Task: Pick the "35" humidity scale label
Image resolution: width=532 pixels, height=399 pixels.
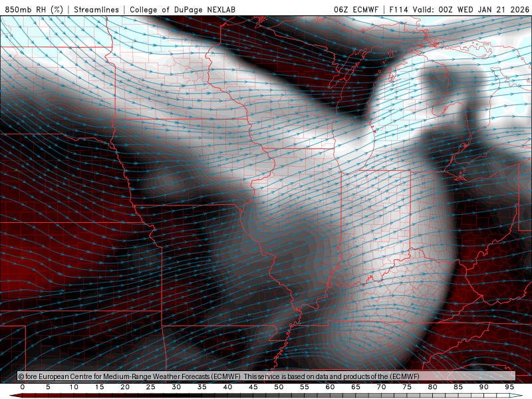Action: point(202,387)
